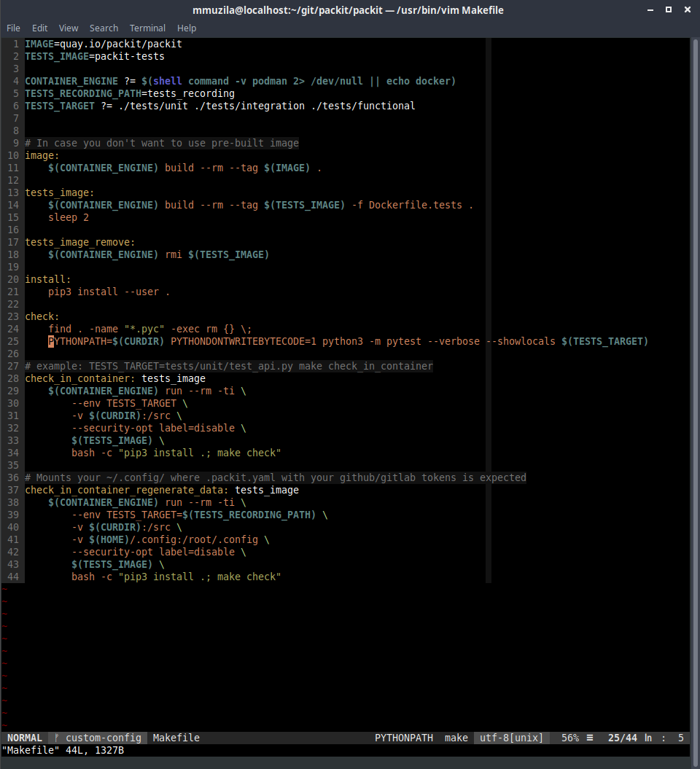The width and height of the screenshot is (700, 769).
Task: Minimize the terminal window
Action: 650,10
